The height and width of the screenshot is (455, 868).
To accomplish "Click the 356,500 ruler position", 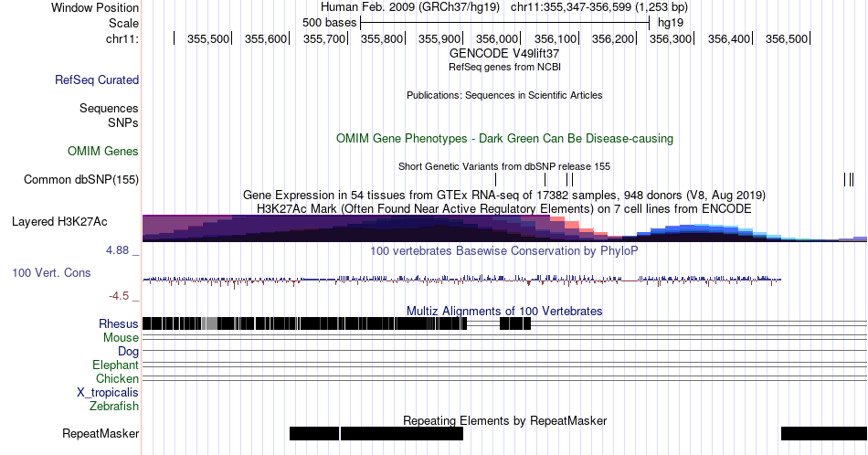I will [x=787, y=38].
